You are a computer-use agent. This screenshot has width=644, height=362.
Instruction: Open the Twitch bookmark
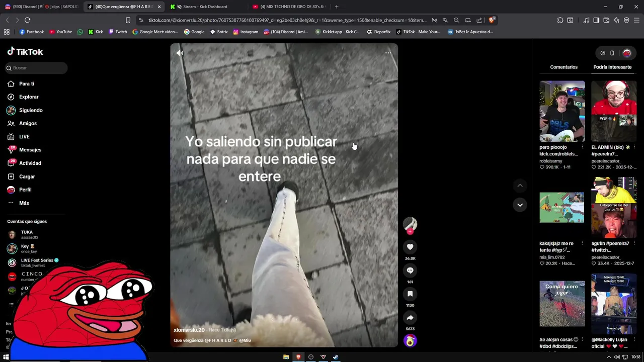coord(118,32)
